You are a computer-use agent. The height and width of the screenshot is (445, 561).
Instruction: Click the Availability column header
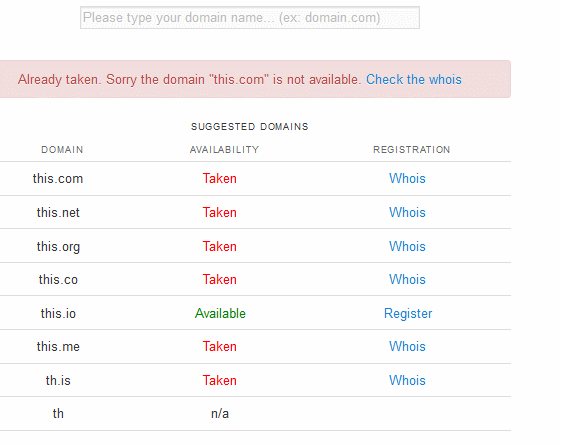(x=224, y=150)
